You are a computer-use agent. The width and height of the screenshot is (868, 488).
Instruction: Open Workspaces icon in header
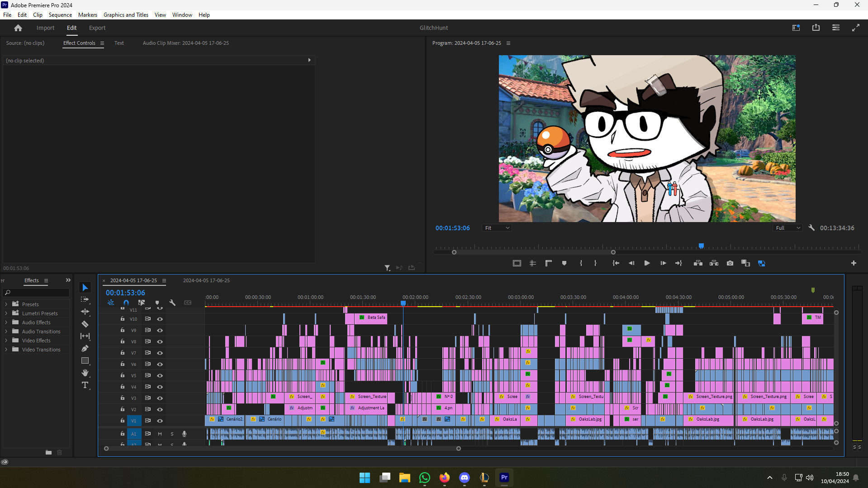tap(796, 28)
